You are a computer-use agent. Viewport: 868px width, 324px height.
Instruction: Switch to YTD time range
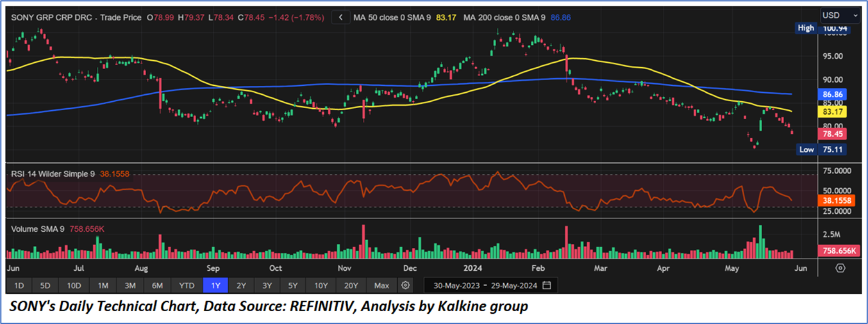coord(187,285)
